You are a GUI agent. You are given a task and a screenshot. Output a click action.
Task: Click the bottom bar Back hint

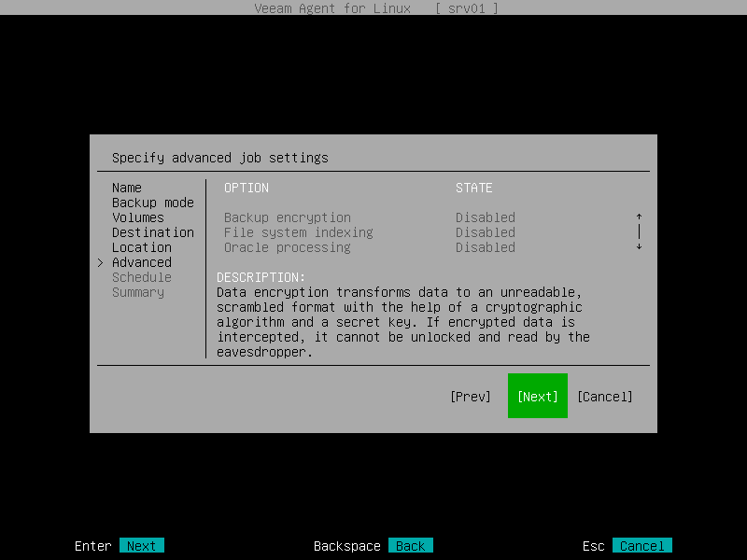pos(411,546)
